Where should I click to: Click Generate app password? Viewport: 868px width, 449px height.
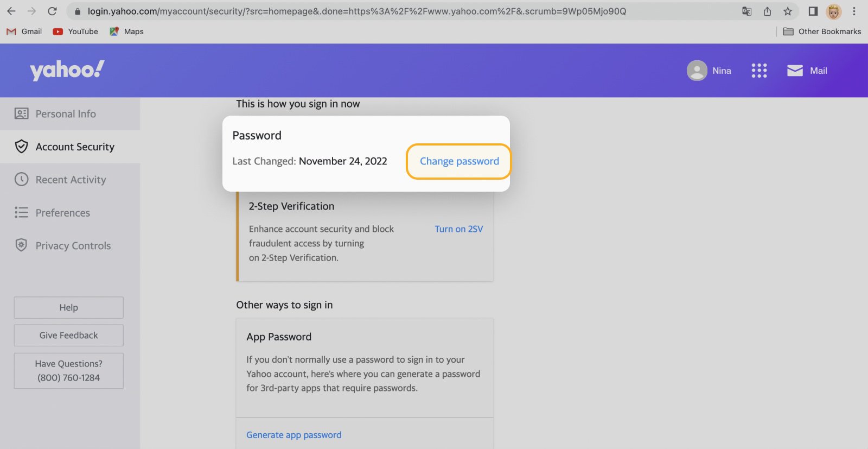(293, 434)
